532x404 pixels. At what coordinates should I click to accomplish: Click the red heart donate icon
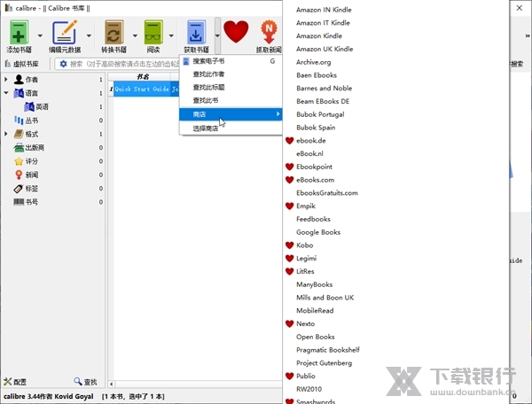point(236,32)
